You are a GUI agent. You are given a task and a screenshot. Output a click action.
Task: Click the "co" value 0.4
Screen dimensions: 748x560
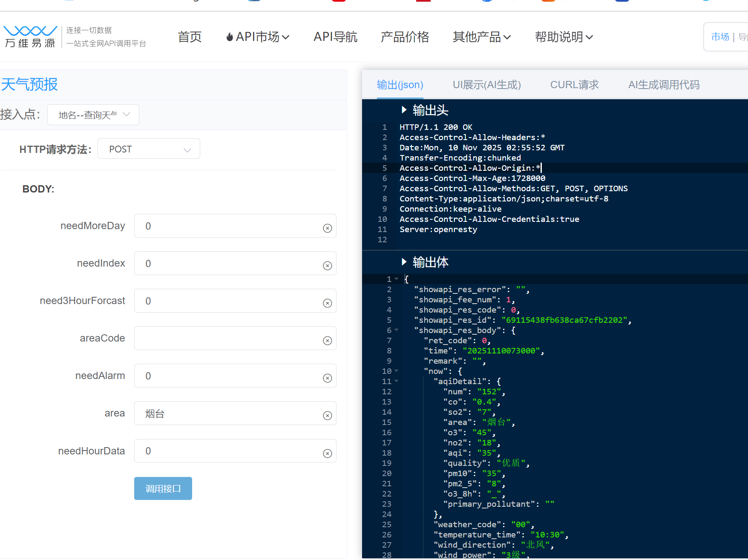484,402
